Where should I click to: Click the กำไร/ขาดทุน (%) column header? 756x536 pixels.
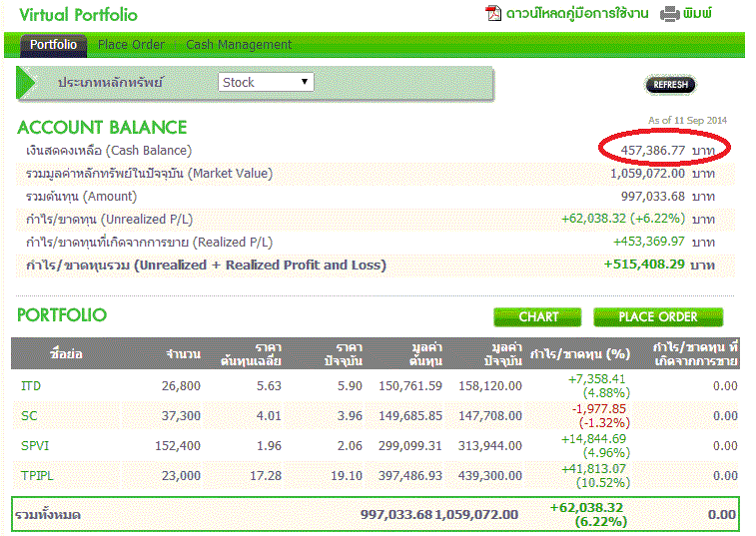tap(580, 354)
